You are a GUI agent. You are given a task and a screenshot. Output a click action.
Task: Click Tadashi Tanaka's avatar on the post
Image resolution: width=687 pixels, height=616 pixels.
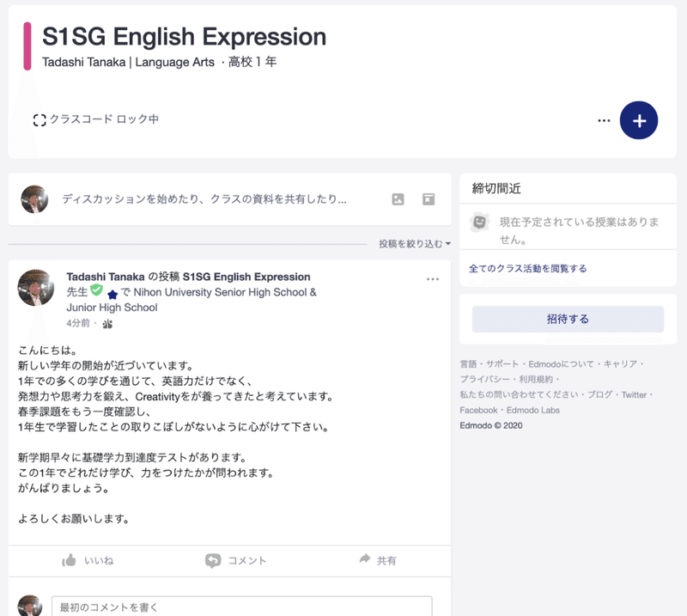[36, 288]
